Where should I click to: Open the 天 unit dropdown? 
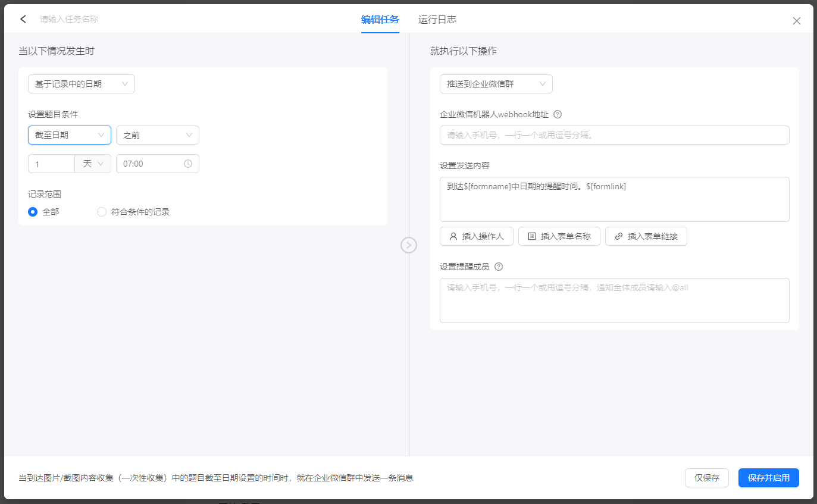pos(93,164)
